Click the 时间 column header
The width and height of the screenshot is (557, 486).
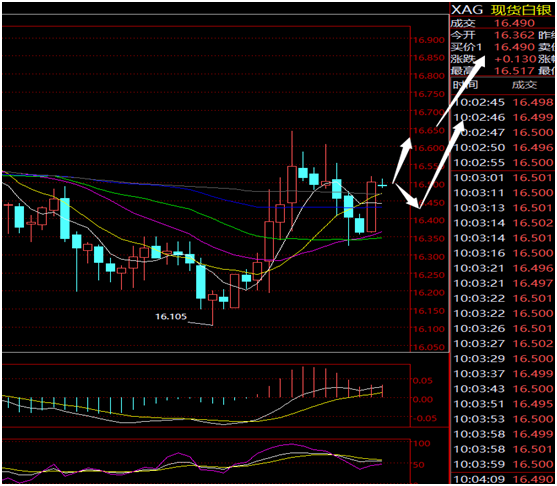coord(465,85)
